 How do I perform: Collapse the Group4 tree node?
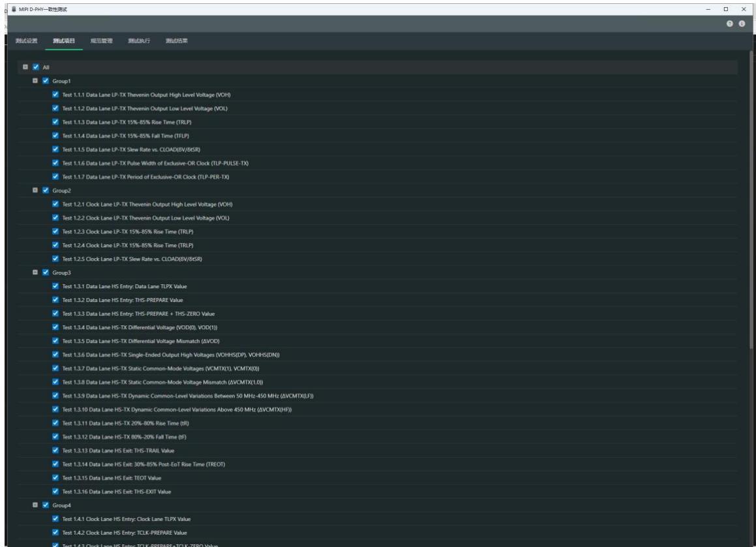(35, 505)
